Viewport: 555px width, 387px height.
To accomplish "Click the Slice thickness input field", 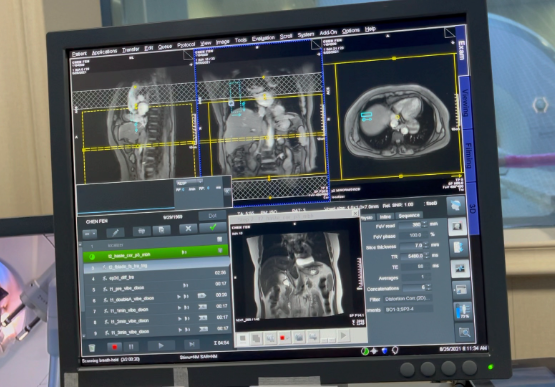I will point(412,245).
